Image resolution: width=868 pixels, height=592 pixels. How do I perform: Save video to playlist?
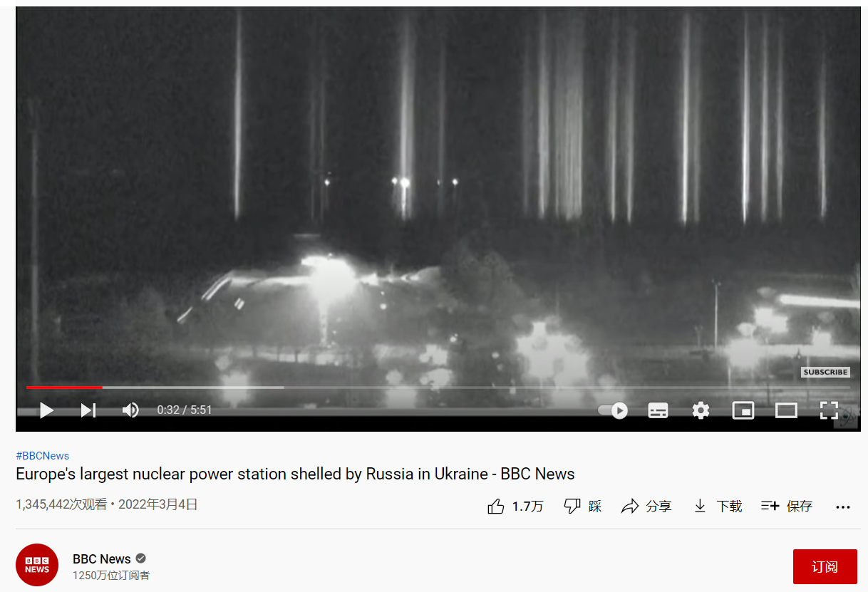(787, 507)
